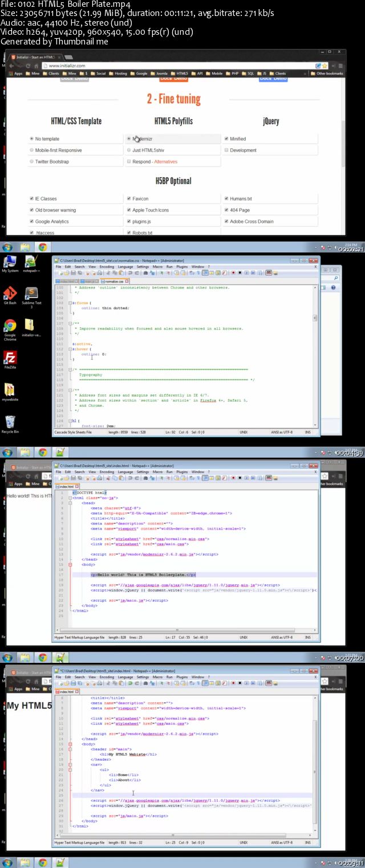Uncheck the Google Analytics checkbox
The height and width of the screenshot is (868, 365).
[32, 222]
